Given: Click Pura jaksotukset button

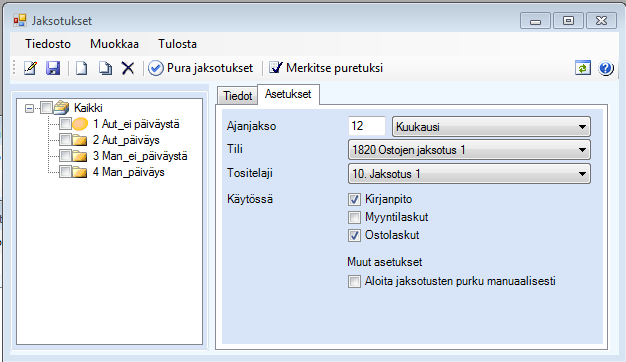Looking at the screenshot, I should 200,68.
